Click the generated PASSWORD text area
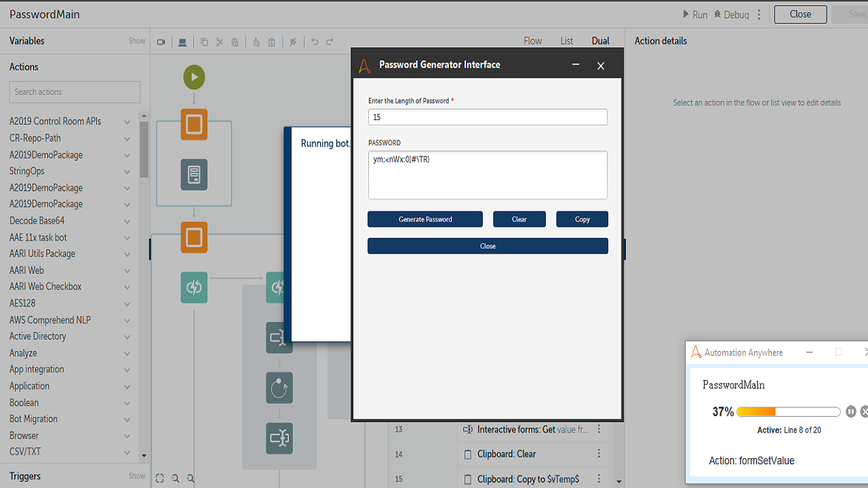 pyautogui.click(x=488, y=175)
